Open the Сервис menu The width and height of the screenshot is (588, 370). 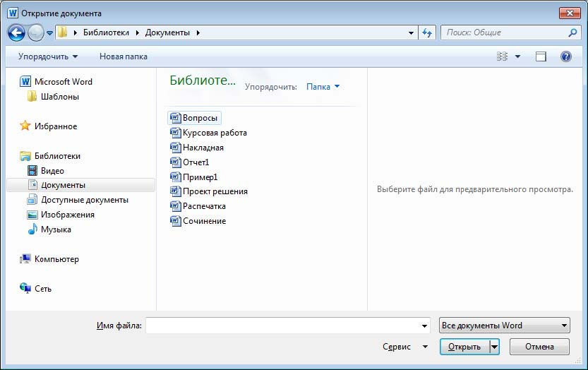(x=404, y=347)
